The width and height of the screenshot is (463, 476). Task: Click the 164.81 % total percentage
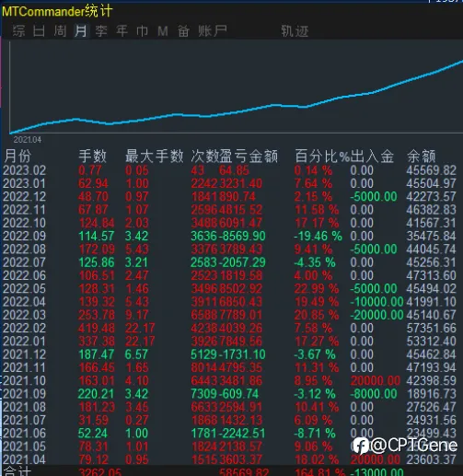(x=320, y=471)
